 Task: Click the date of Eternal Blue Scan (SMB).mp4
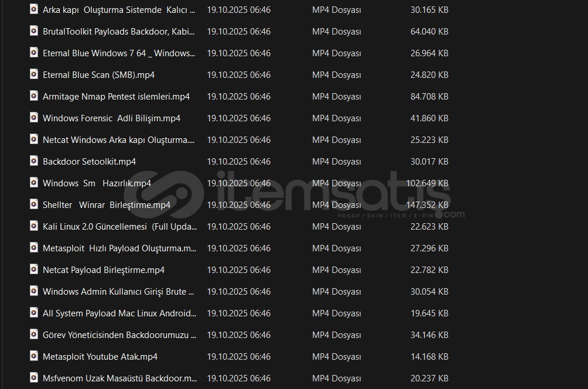pyautogui.click(x=239, y=75)
